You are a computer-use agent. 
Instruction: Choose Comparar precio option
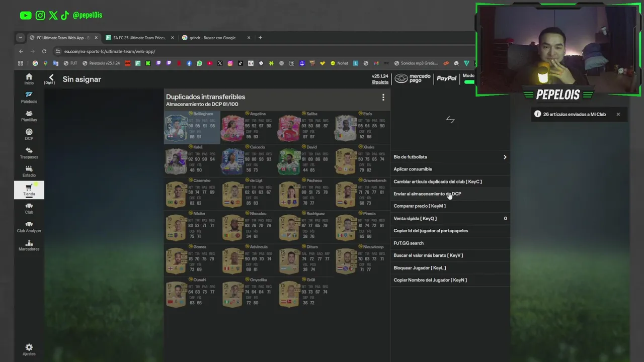pyautogui.click(x=450, y=206)
